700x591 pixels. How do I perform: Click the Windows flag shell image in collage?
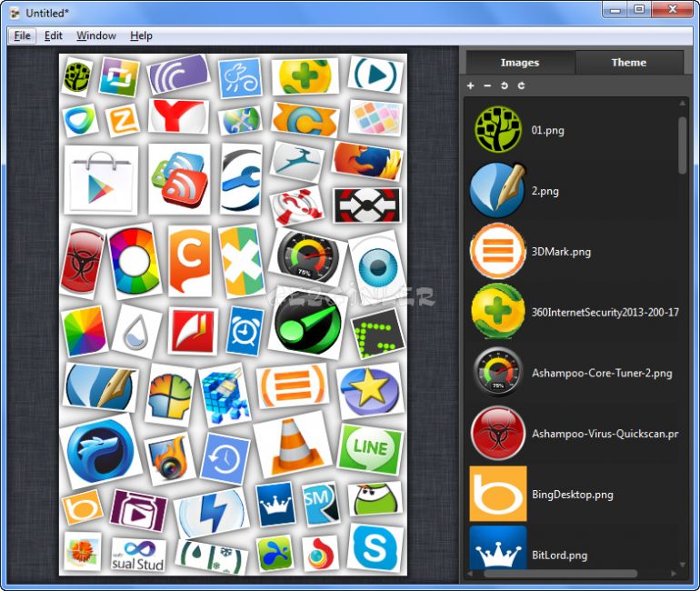[170, 395]
